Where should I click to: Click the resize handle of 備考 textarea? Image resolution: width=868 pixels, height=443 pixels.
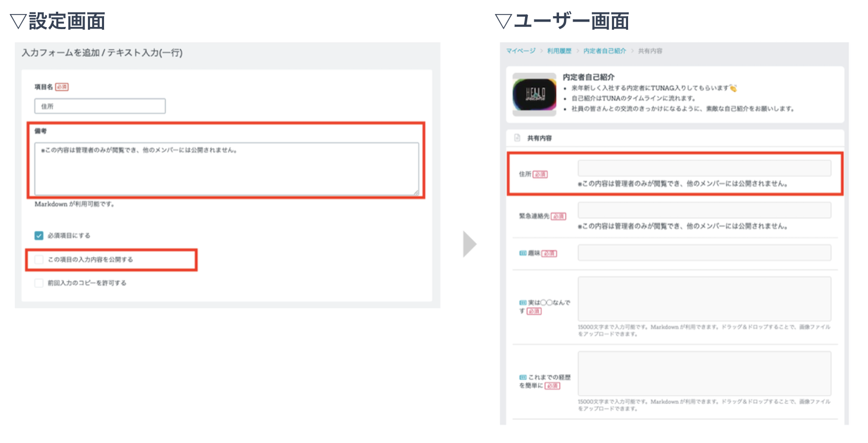point(416,192)
